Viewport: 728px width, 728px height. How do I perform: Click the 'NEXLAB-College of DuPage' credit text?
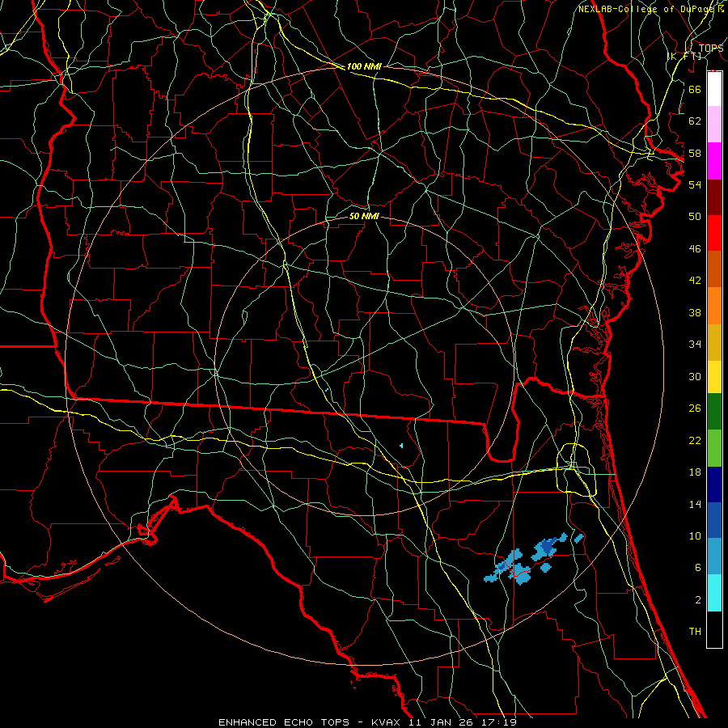point(645,9)
